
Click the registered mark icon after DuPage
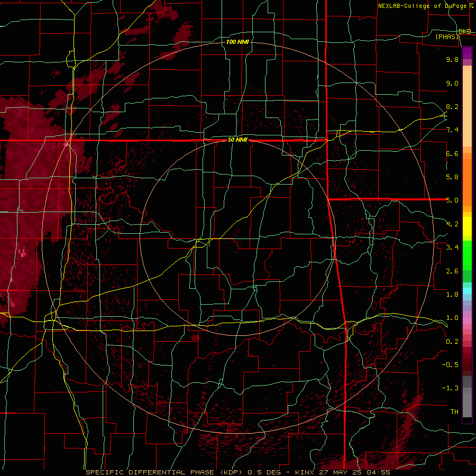click(x=471, y=5)
